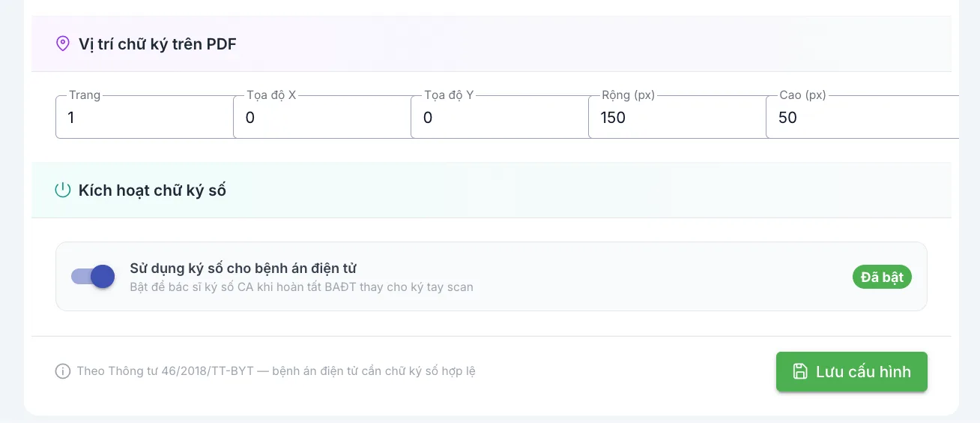
Task: Click the Kích hoạt chữ ký số heading
Action: [152, 190]
